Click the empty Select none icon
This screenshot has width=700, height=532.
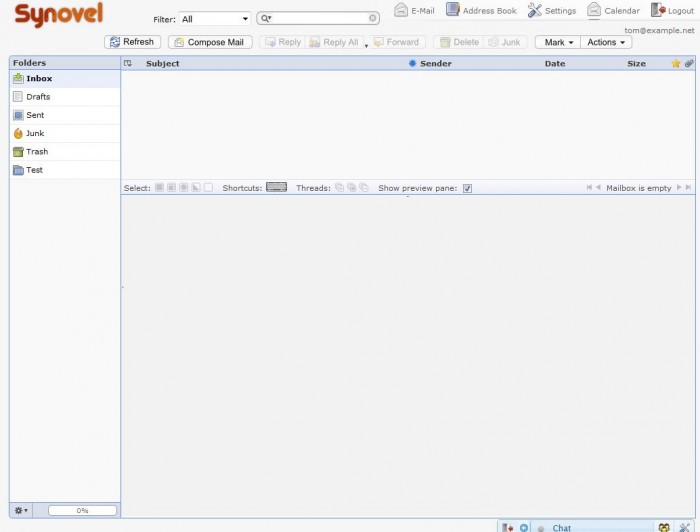[x=208, y=187]
